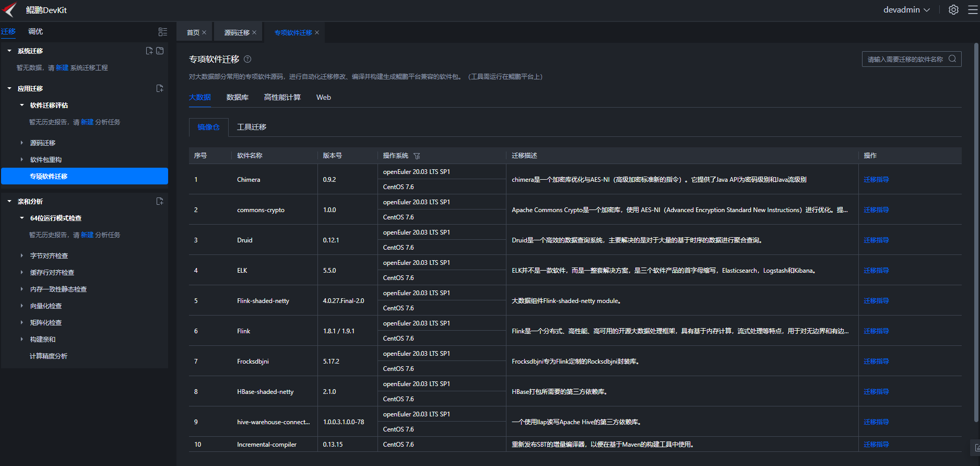Close the 源码迁移 tab

(254, 32)
